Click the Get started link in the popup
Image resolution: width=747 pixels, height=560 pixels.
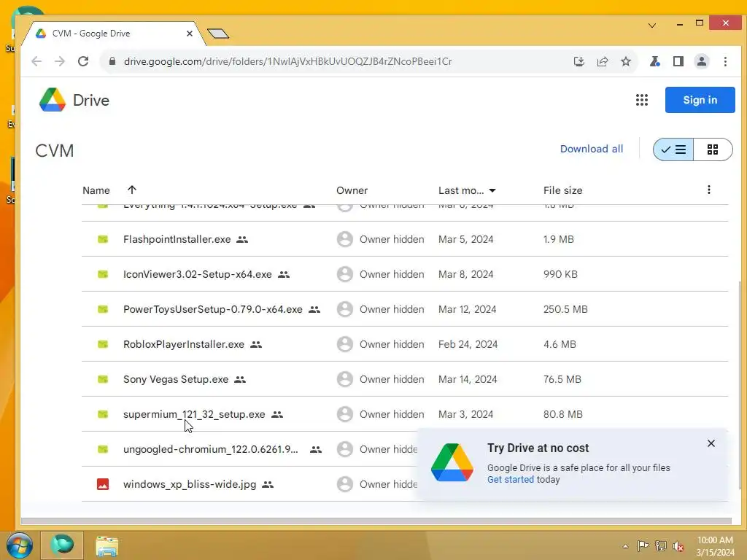(x=510, y=480)
